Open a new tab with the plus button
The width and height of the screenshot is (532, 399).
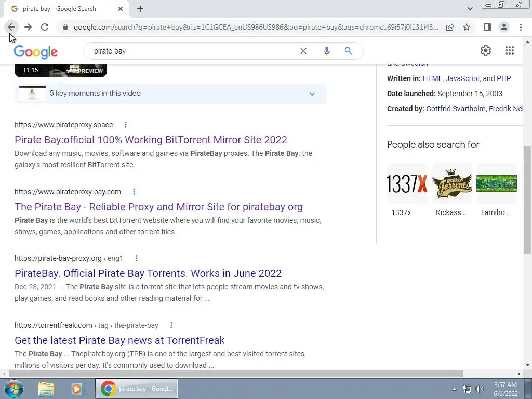click(x=140, y=9)
